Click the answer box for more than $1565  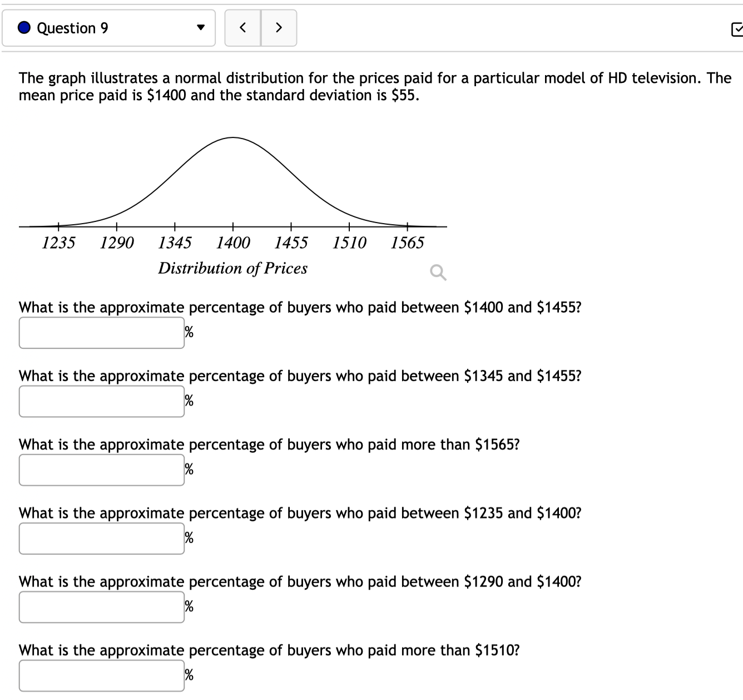point(101,470)
